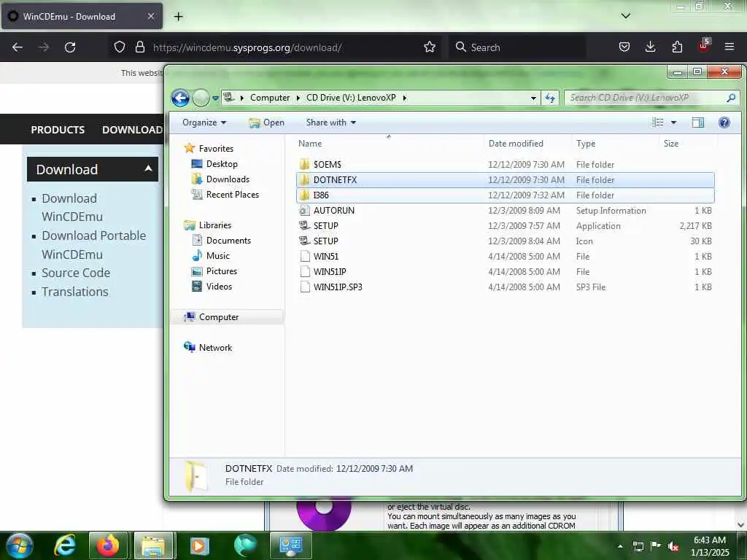The width and height of the screenshot is (747, 560).
Task: Refresh the CD Drive folder view
Action: (550, 98)
